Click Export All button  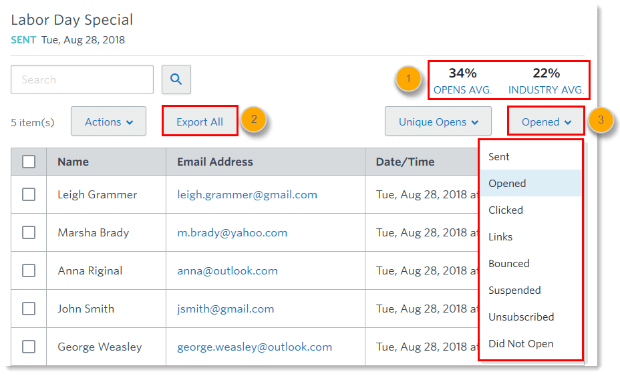point(200,121)
